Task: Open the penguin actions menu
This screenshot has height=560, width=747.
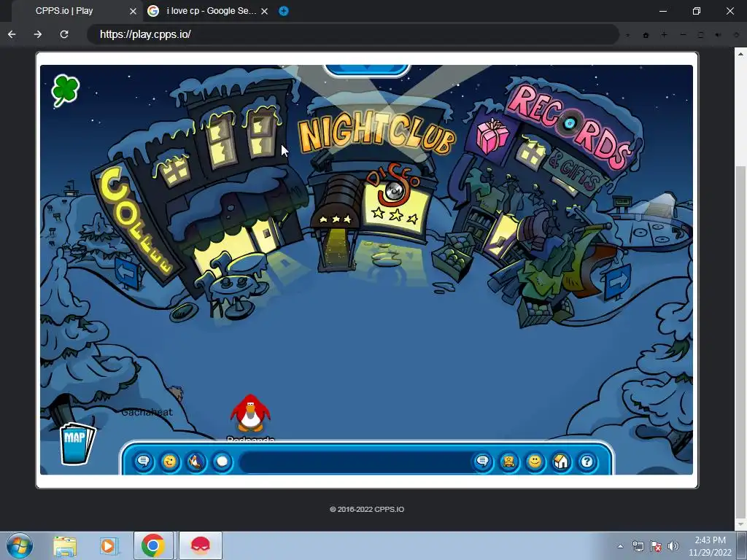Action: pyautogui.click(x=196, y=462)
